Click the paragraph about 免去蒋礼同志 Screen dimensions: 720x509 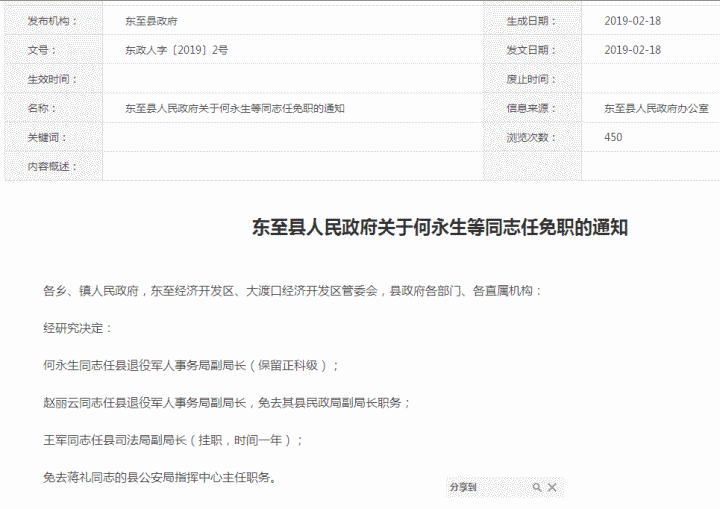pos(160,478)
